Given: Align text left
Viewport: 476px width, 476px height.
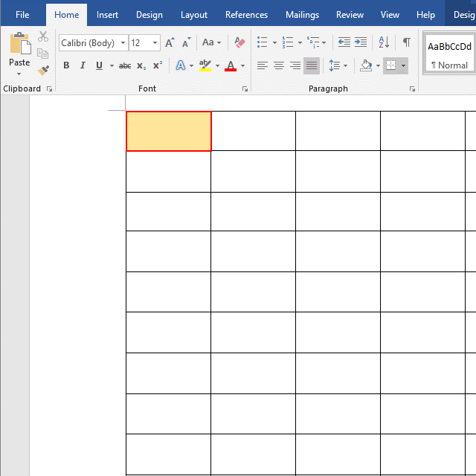Looking at the screenshot, I should [263, 65].
